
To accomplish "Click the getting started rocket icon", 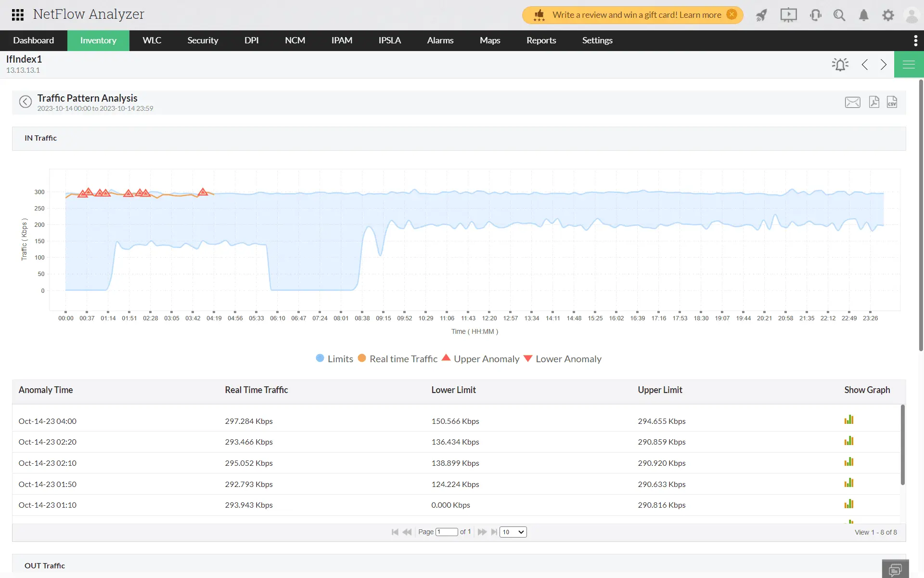I will coord(761,15).
